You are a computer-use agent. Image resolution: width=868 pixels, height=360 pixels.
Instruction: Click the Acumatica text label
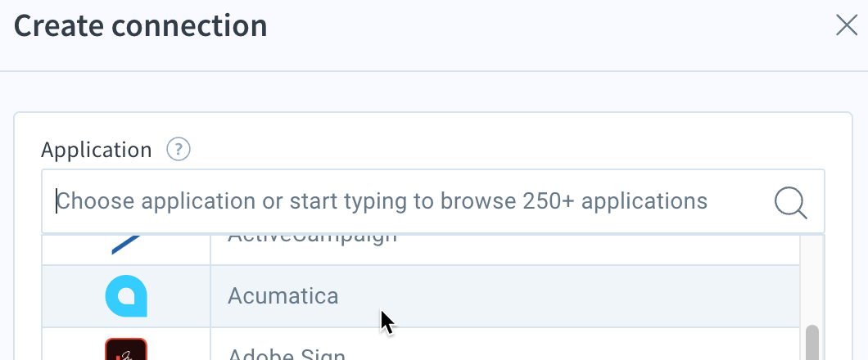click(283, 296)
